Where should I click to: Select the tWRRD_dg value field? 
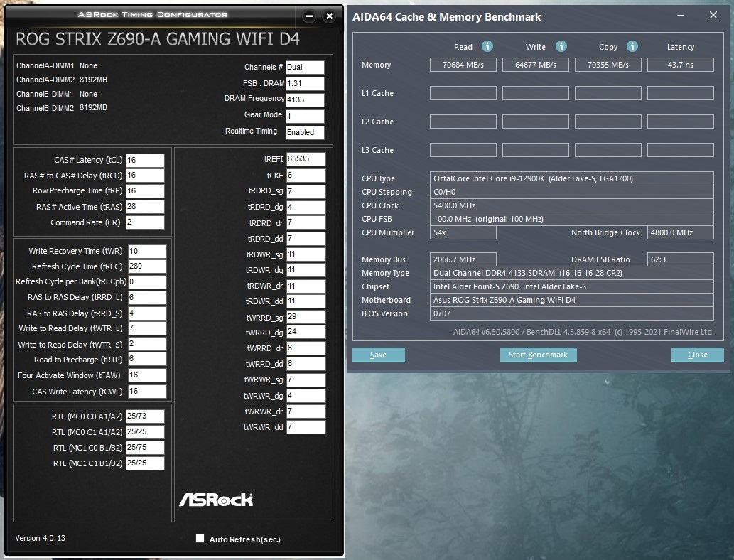tap(306, 332)
